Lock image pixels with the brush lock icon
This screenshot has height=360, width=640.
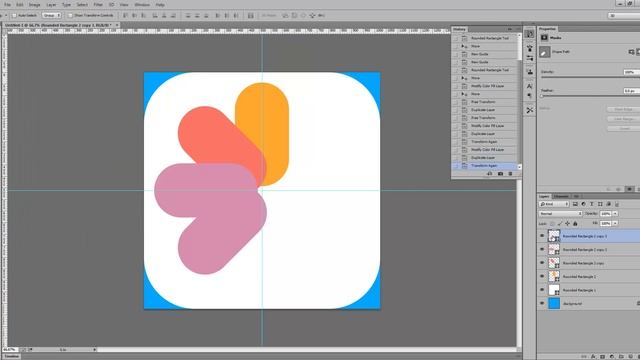pos(560,224)
